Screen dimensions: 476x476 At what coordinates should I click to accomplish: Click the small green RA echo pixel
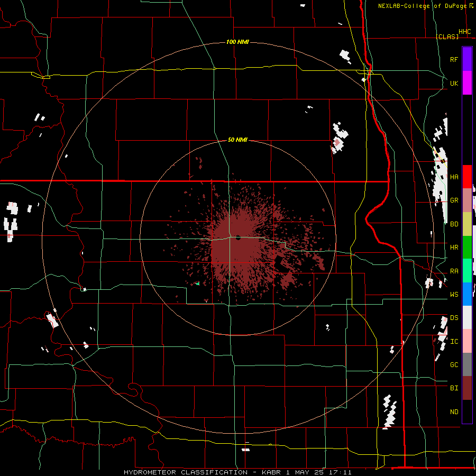[x=198, y=283]
